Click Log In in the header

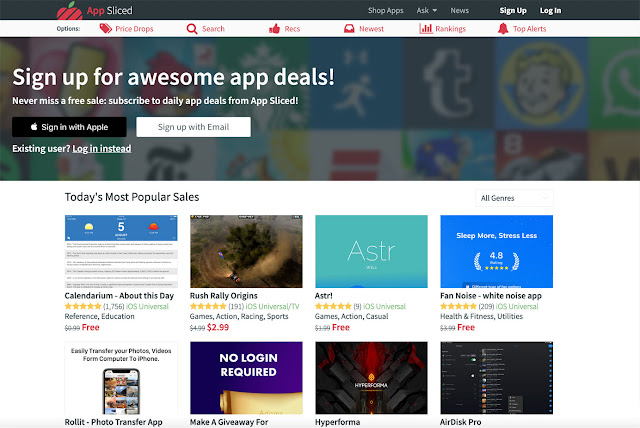550,11
